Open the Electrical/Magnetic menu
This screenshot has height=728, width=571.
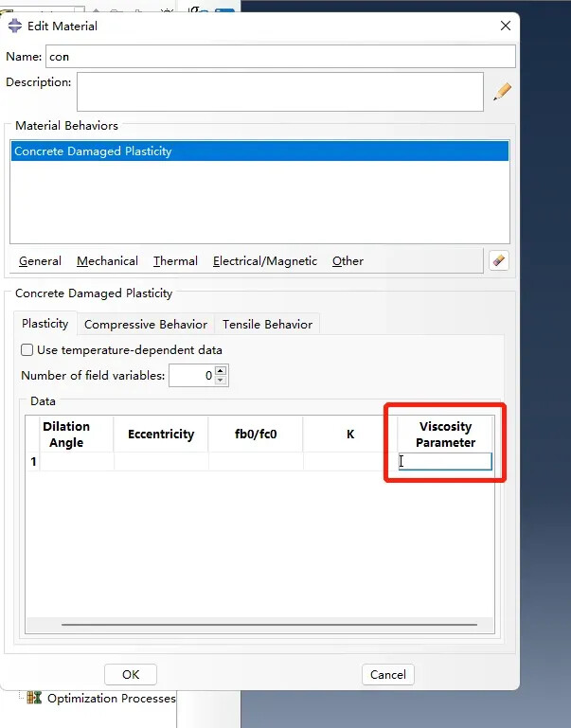click(265, 261)
